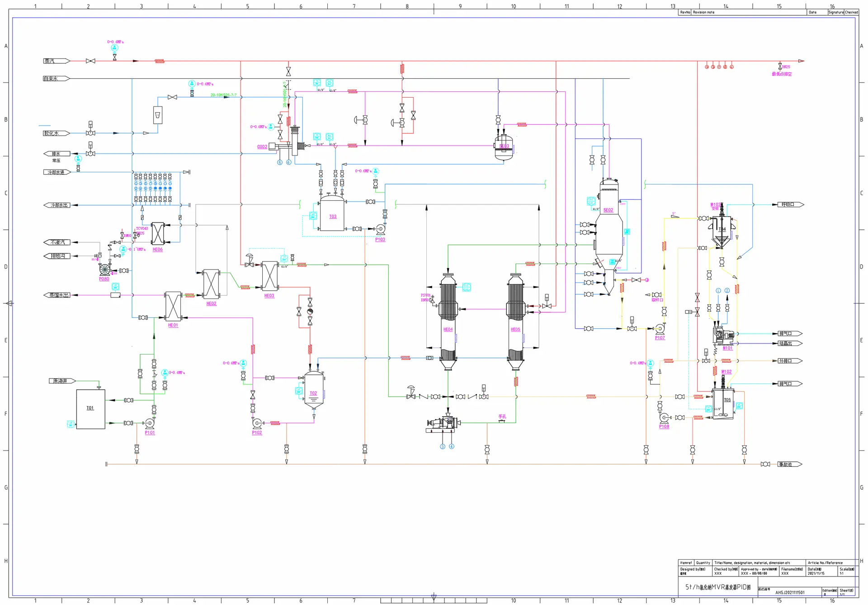Click the T01 storage tank
The image size is (868, 605).
[x=90, y=409]
